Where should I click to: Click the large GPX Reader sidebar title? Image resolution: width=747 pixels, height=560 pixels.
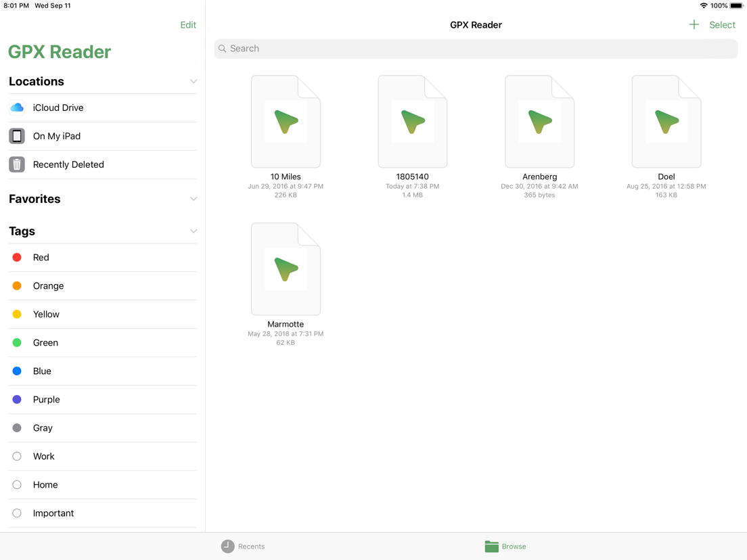tap(60, 52)
